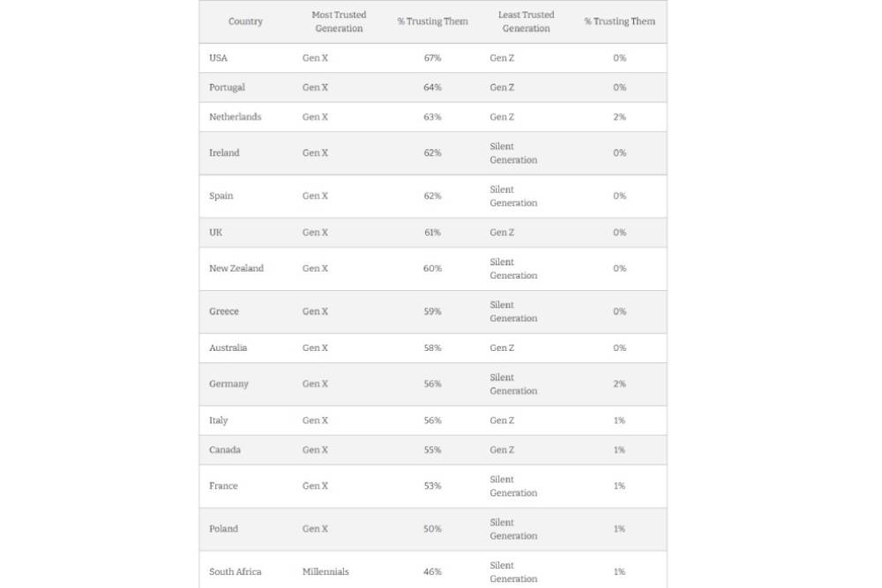
Task: Click the Portugal row label
Action: click(x=227, y=87)
